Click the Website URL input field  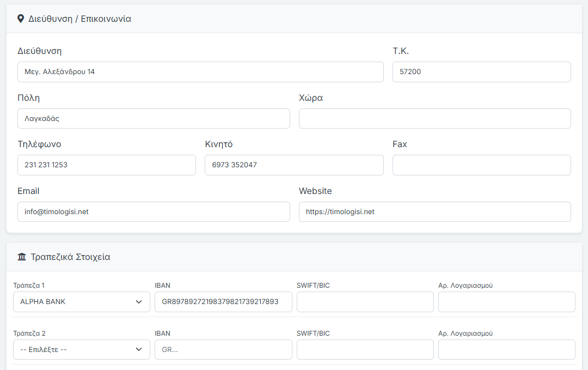point(434,212)
